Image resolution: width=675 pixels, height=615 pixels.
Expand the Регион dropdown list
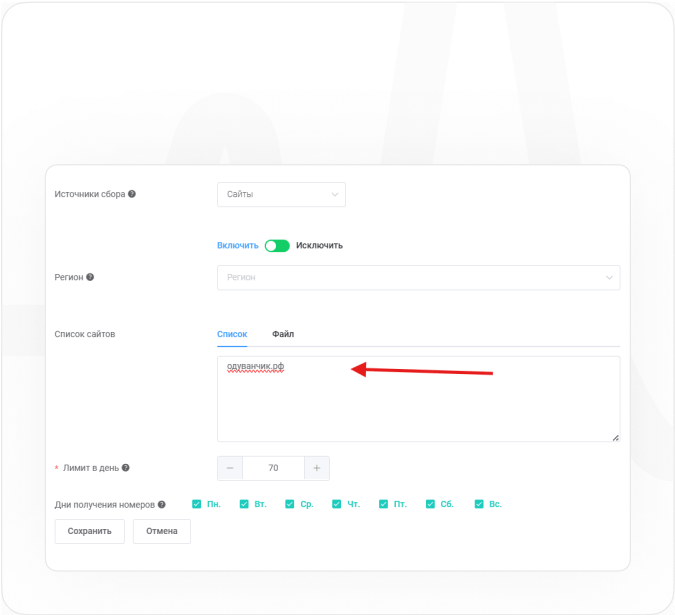point(418,277)
